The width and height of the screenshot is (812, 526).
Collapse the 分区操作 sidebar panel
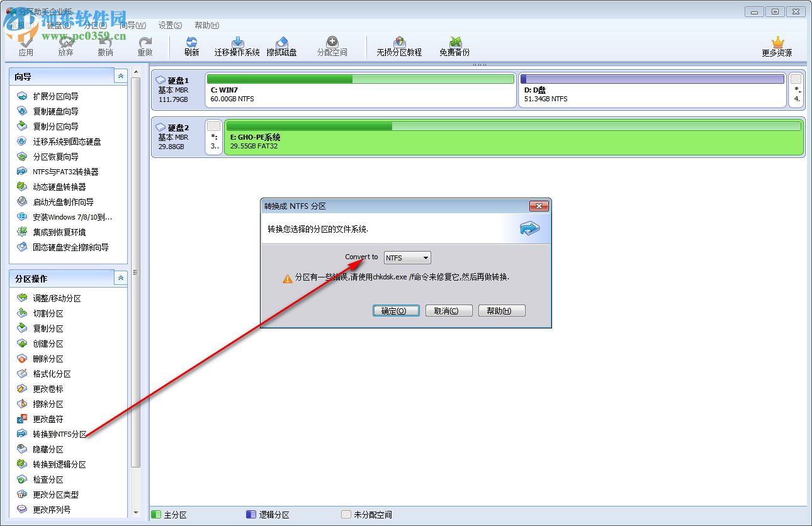point(120,277)
